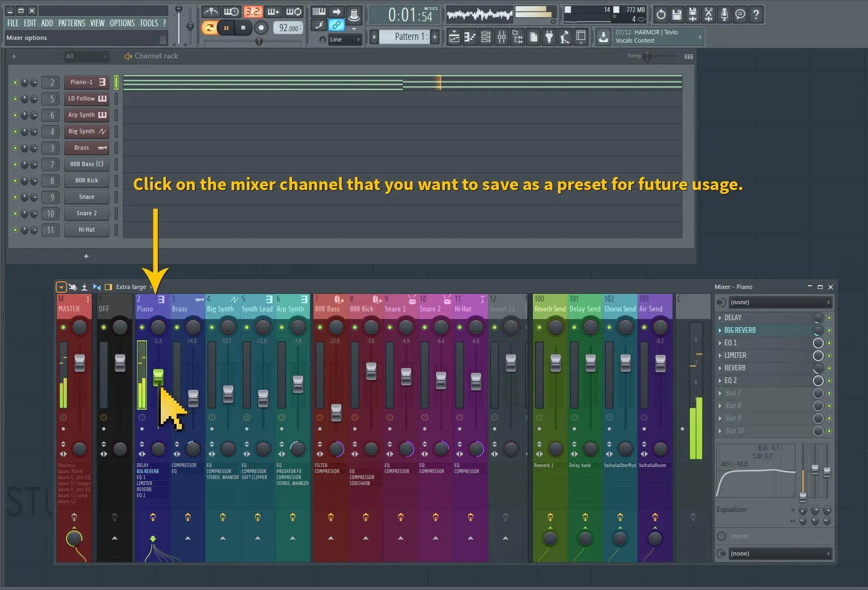Render audio file icon
This screenshot has height=590, width=868.
click(x=692, y=15)
